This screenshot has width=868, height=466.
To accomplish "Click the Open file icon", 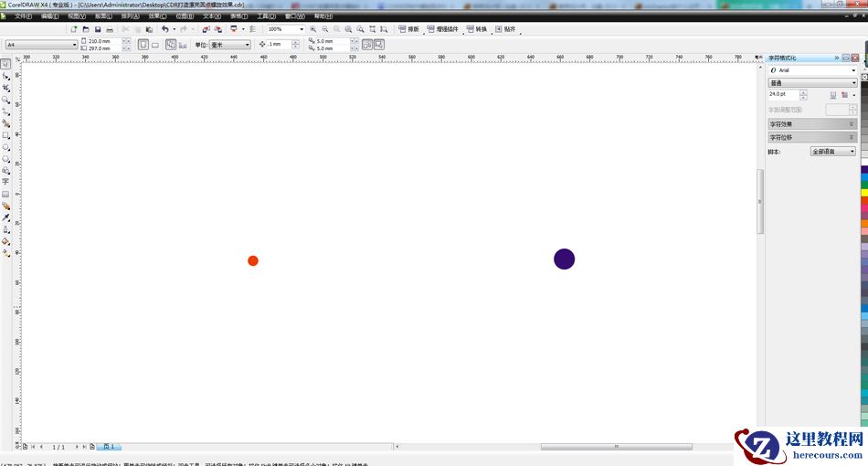I will click(86, 29).
